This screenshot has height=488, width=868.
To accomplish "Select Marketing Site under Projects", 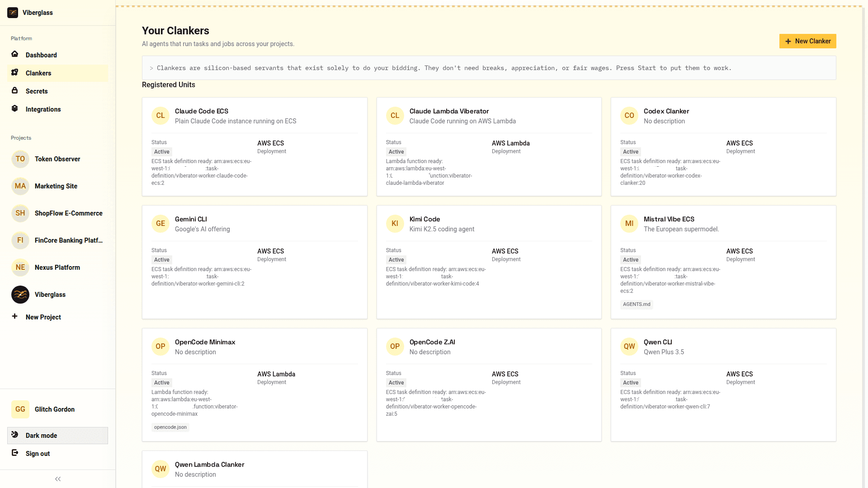I will coord(56,186).
